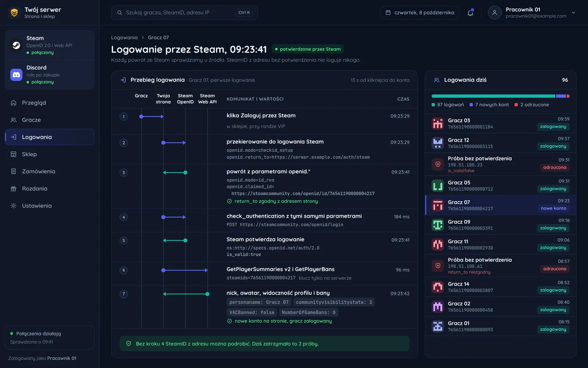The width and height of the screenshot is (588, 368).
Task: Open Sklep in the sidebar
Action: pos(50,154)
